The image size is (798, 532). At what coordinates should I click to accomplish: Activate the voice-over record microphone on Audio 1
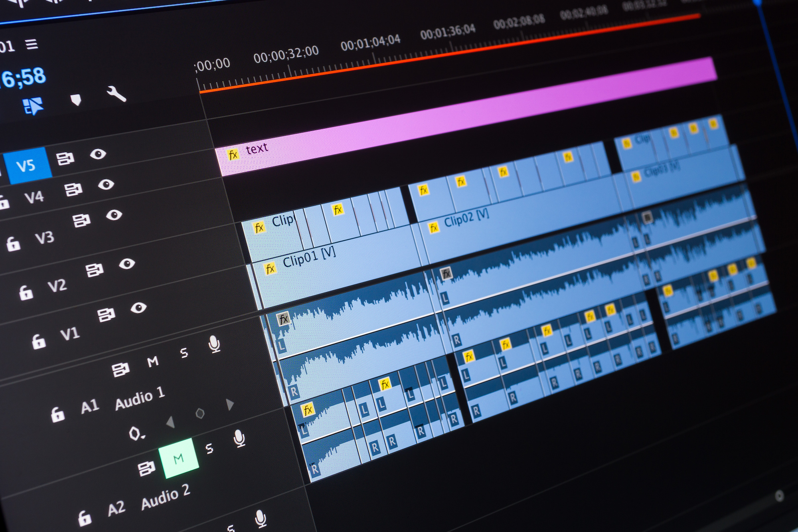214,344
